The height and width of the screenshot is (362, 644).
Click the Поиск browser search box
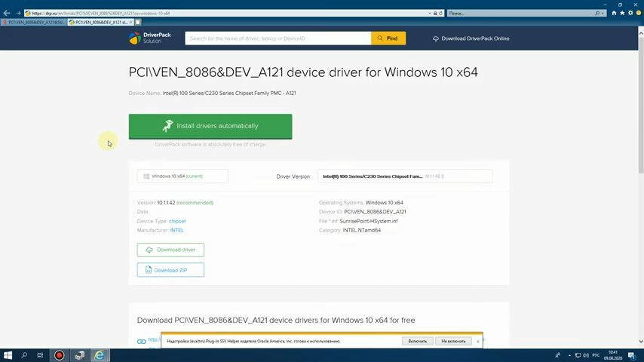pos(521,13)
